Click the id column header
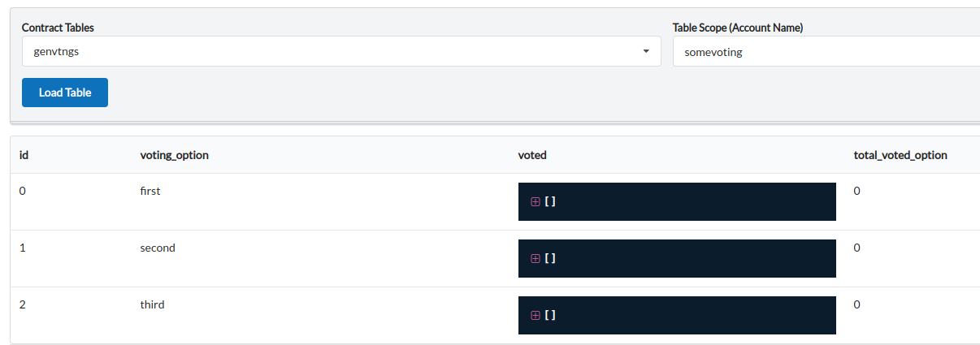Viewport: 980px width, 345px height. point(24,155)
